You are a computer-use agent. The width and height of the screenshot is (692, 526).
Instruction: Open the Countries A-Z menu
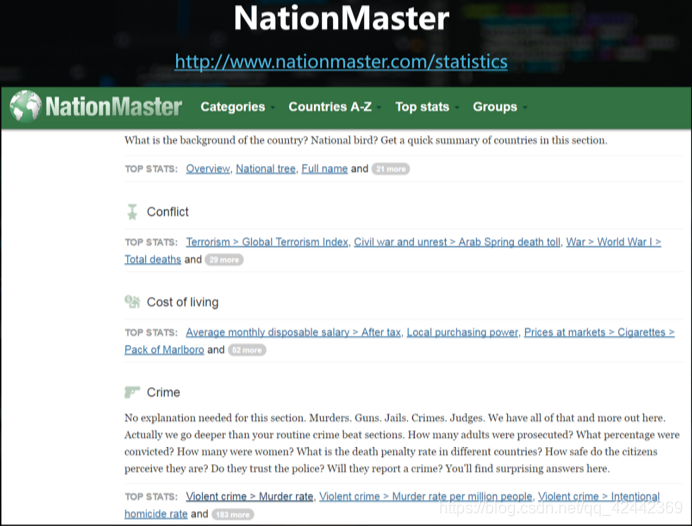(x=330, y=107)
